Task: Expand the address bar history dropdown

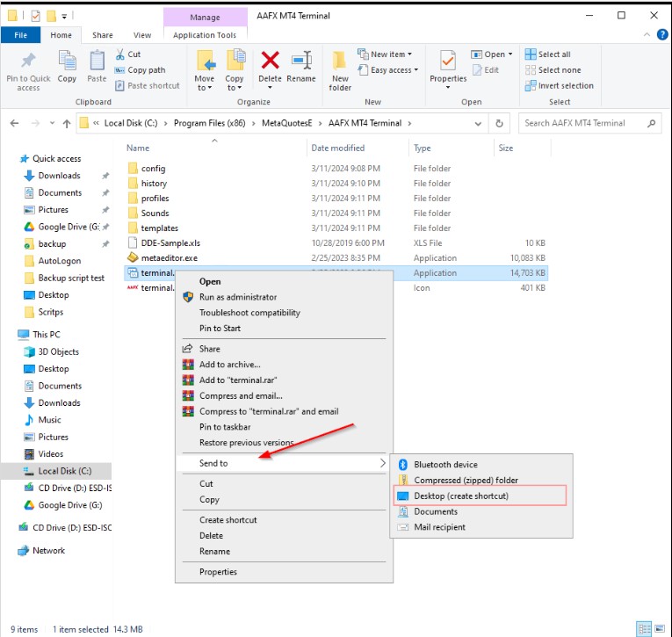Action: pos(478,124)
